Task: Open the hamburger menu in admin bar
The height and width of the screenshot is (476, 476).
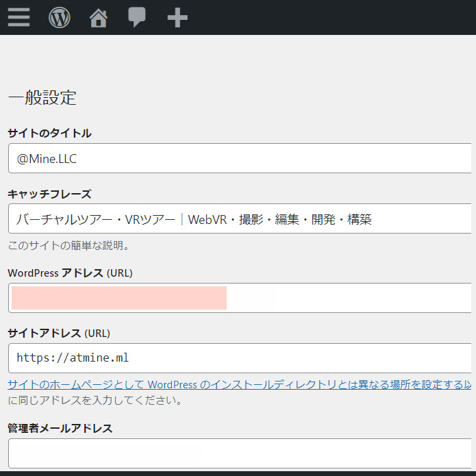Action: pyautogui.click(x=18, y=17)
